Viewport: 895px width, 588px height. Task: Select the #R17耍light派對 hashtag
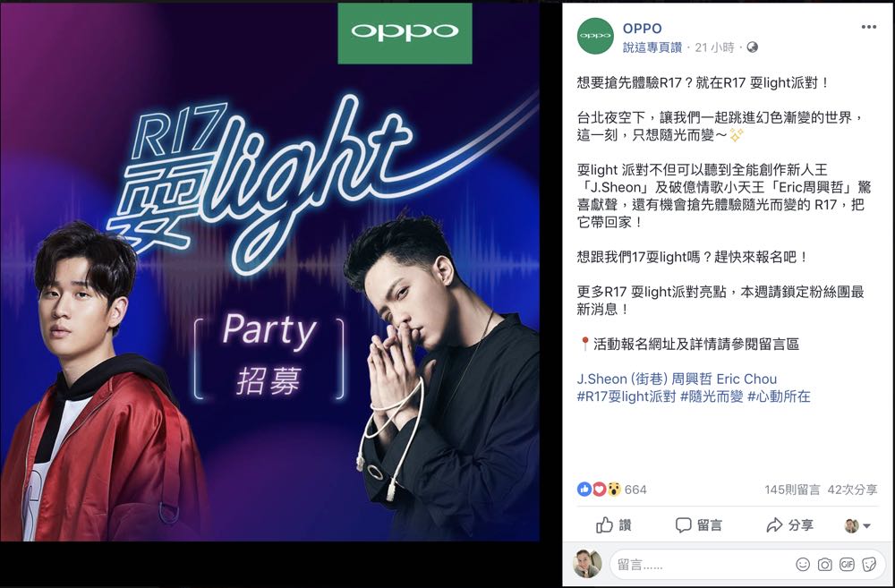pos(626,396)
